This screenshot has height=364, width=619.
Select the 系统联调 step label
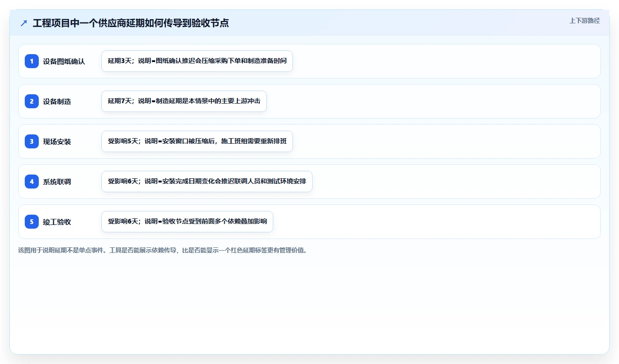[x=57, y=182]
